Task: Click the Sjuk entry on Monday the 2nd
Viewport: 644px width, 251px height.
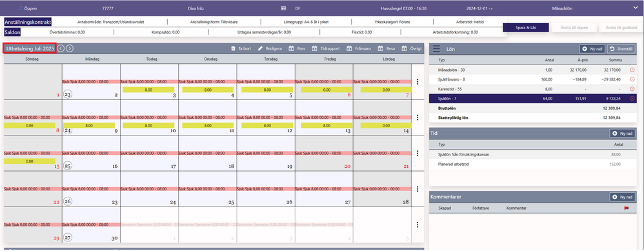Action: 91,82
